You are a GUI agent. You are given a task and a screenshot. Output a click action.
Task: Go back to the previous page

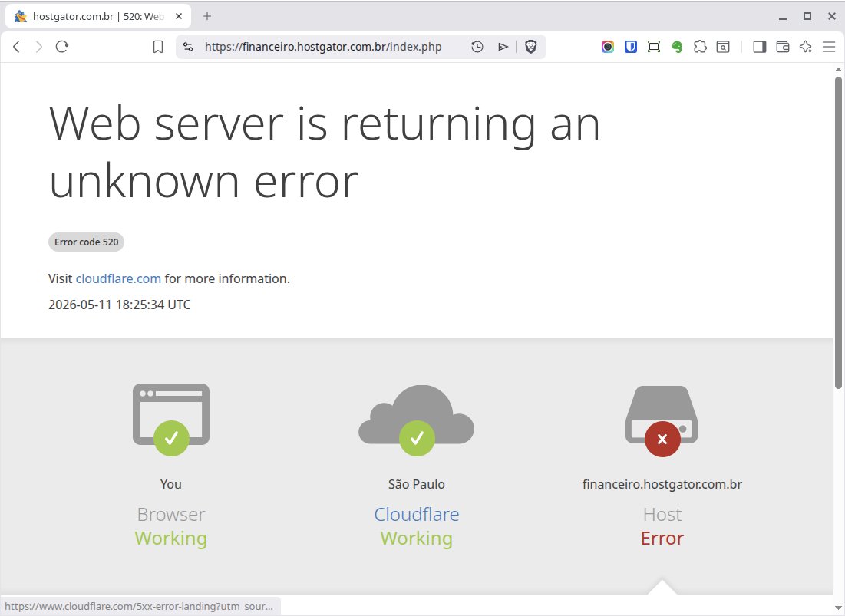point(17,47)
